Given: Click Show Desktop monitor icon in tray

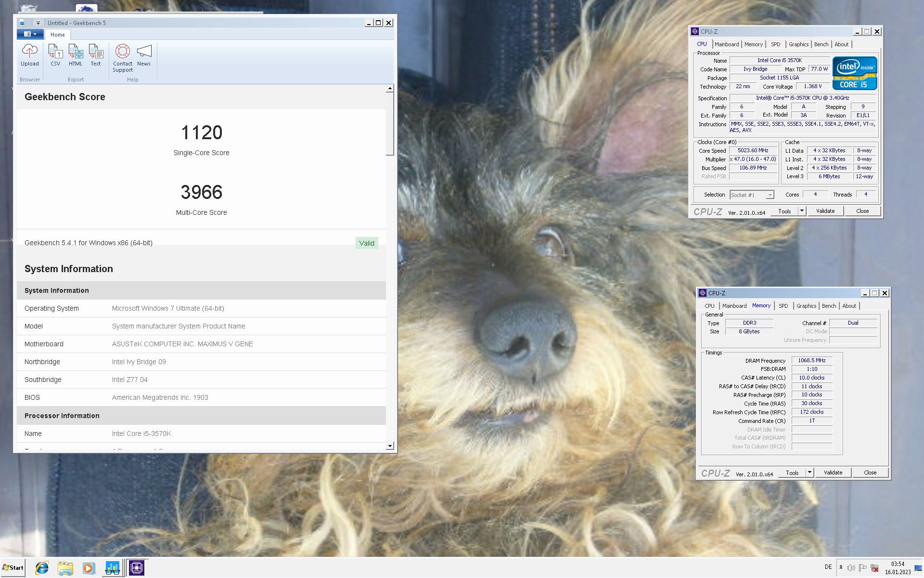Looking at the screenshot, I should 918,568.
